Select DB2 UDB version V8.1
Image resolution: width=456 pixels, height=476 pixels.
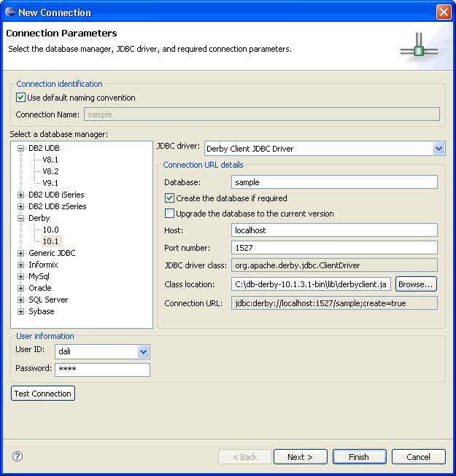[50, 160]
